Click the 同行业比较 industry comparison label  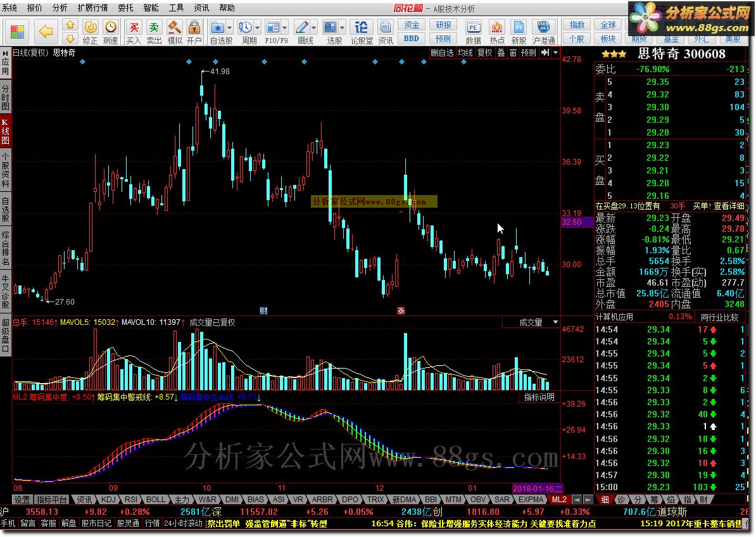(719, 317)
